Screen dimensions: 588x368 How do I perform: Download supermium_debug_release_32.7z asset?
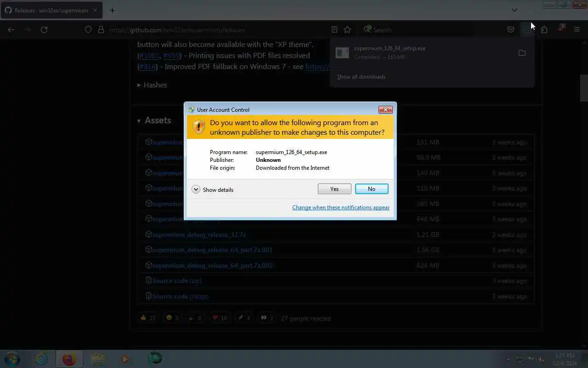(199, 235)
